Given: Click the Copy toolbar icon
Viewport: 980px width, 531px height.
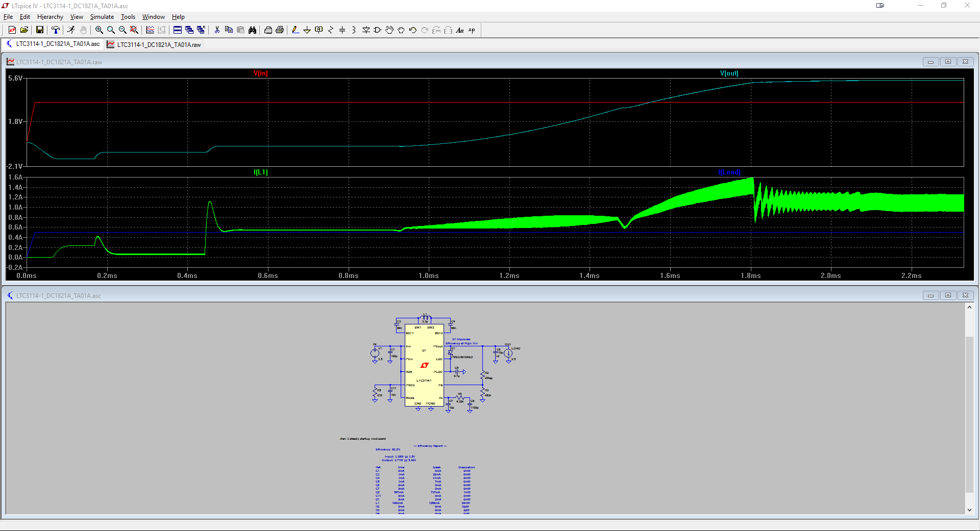Looking at the screenshot, I should click(x=229, y=30).
